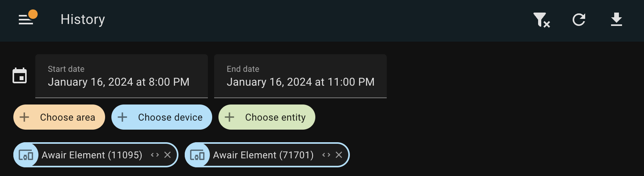Click the plus icon on Choose device
Screen dimensions: 644x176
click(122, 117)
